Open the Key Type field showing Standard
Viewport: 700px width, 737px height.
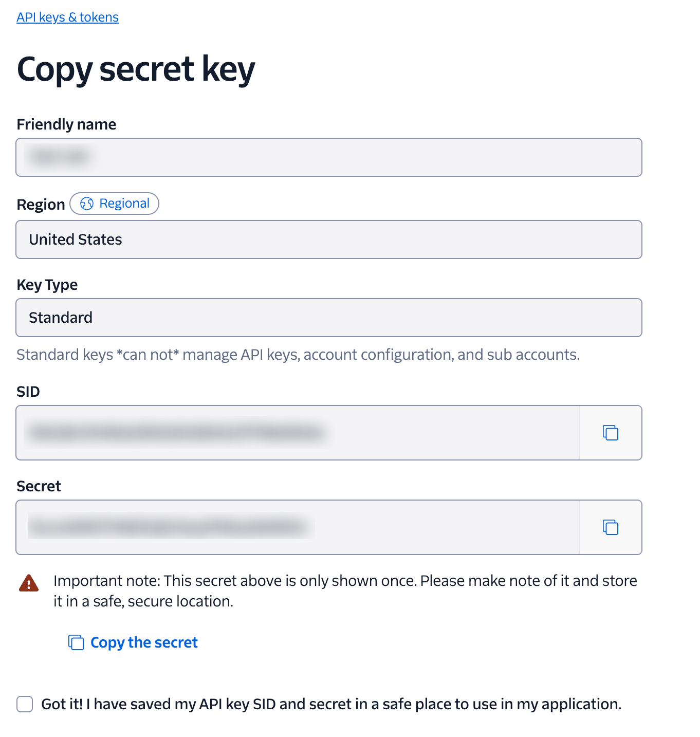329,318
